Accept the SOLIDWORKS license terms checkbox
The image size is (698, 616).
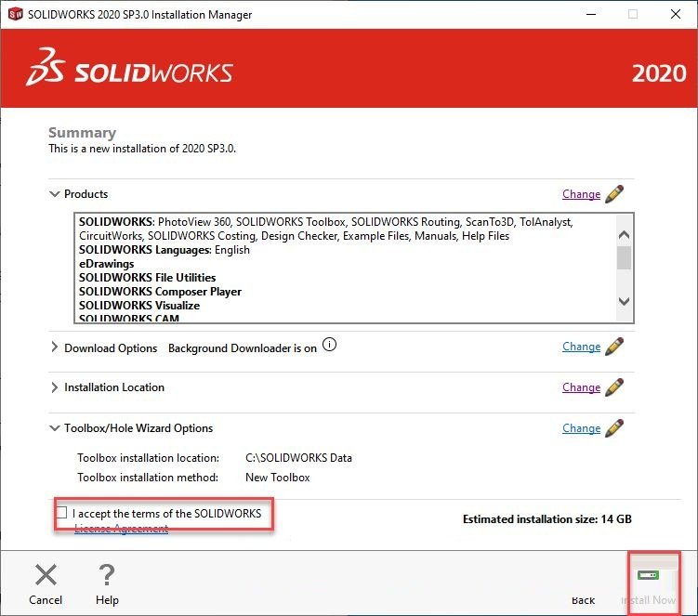[62, 513]
